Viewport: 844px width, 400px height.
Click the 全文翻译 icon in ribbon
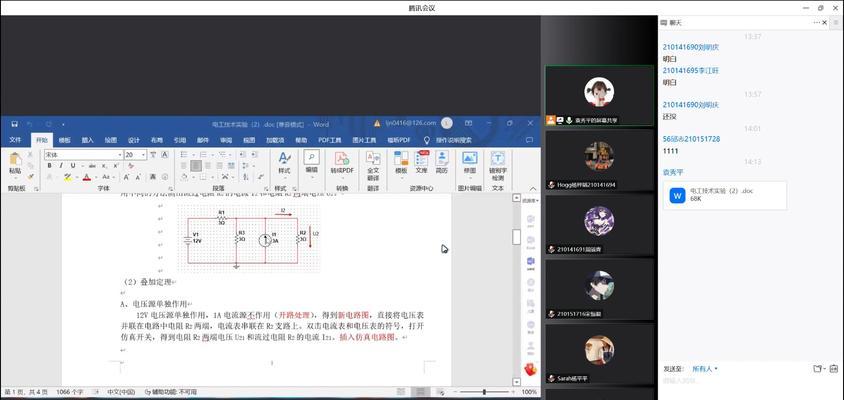point(373,161)
